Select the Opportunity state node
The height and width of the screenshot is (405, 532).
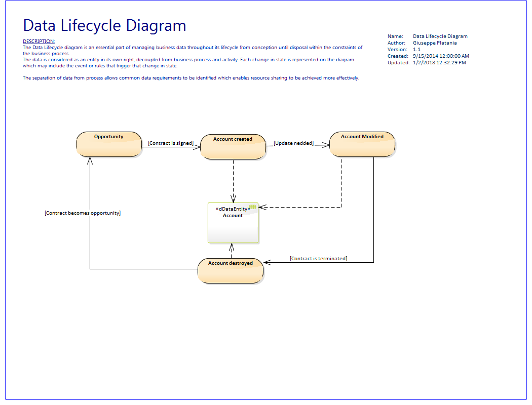tap(108, 144)
